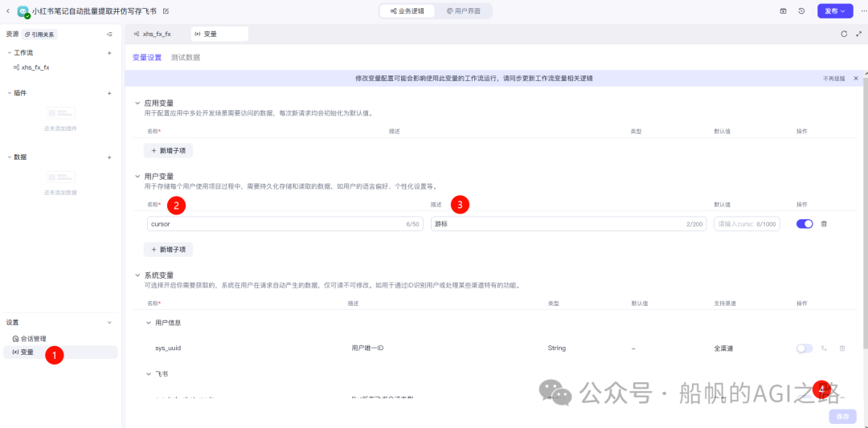Click the 保存 save button
Screen dimensions: 868x428
point(842,417)
